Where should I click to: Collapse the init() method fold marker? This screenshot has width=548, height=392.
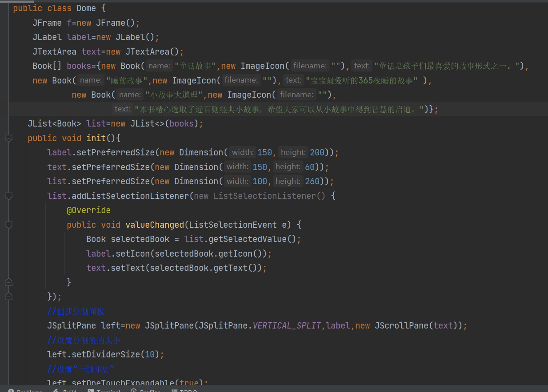tap(8, 138)
